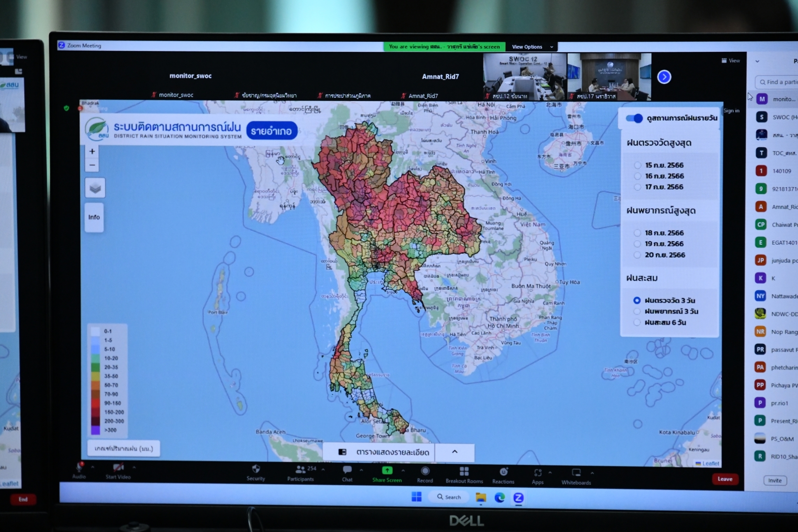The height and width of the screenshot is (532, 798).
Task: Click the รายอำเภอ blue pill tab
Action: 272,131
